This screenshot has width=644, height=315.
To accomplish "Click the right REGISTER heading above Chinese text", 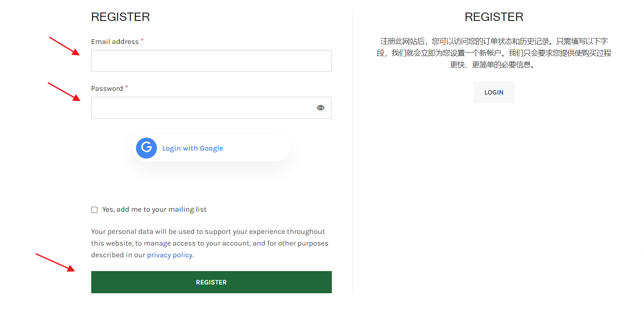I will click(x=494, y=17).
